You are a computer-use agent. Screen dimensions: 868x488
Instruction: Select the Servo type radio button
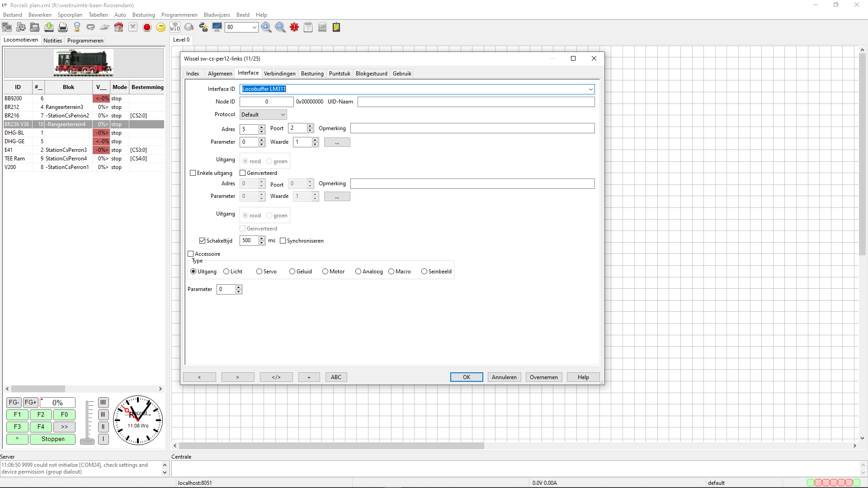click(x=259, y=272)
